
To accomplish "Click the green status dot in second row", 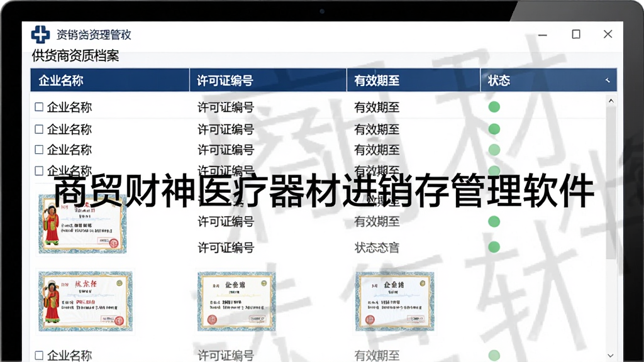I will [494, 129].
